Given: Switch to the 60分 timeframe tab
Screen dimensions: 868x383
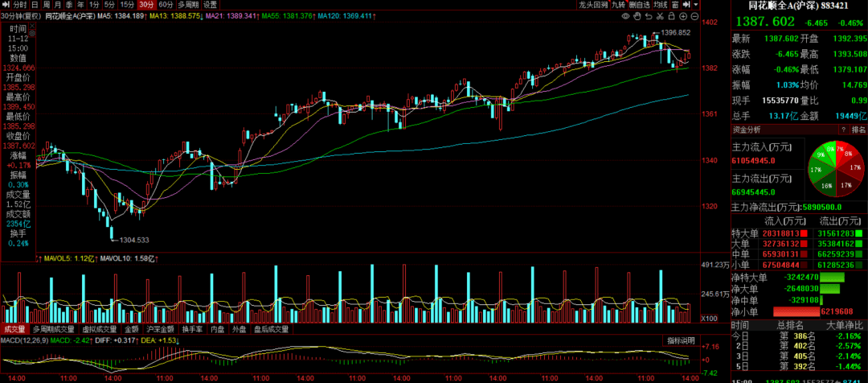Looking at the screenshot, I should pos(166,4).
